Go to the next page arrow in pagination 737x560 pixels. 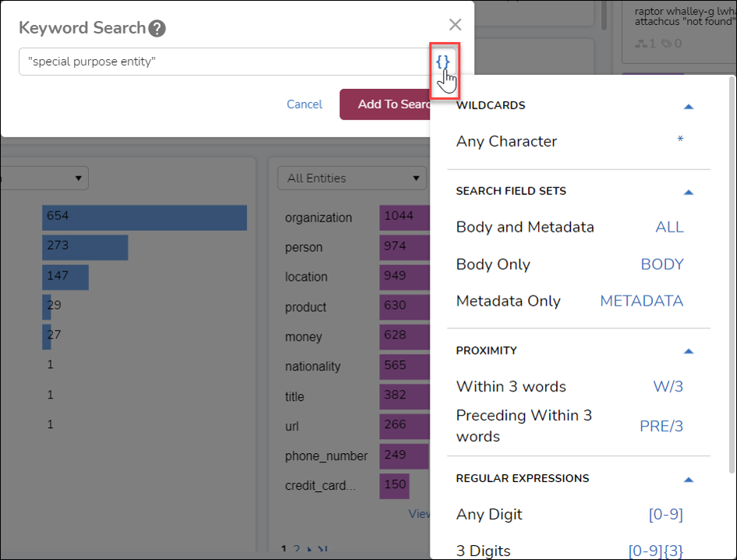(310, 550)
